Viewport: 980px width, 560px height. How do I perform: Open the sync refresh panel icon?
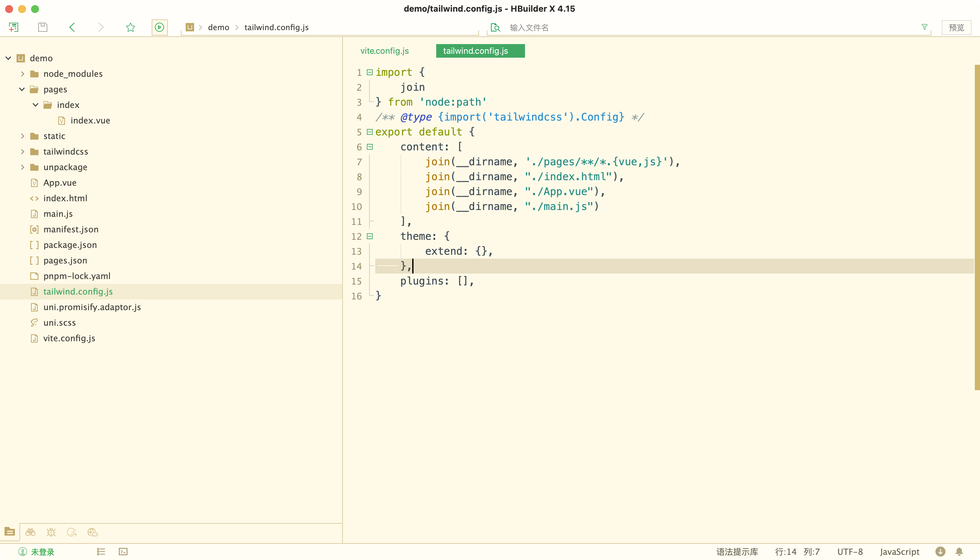coord(72,532)
